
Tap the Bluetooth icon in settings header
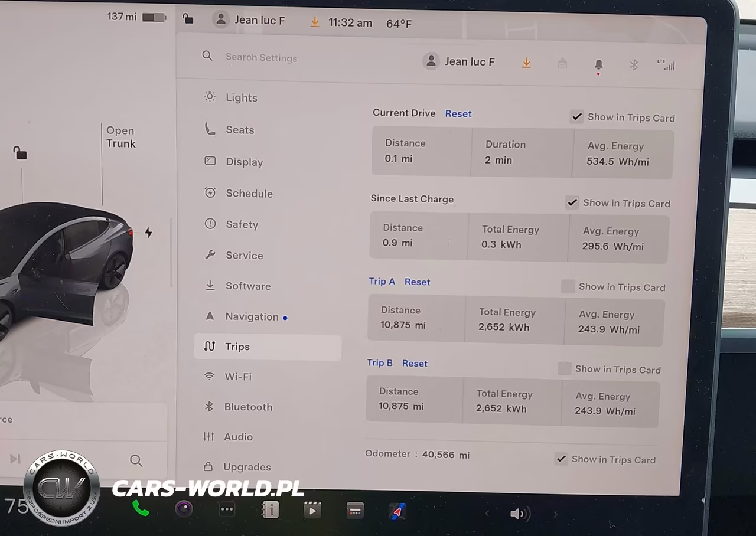[634, 65]
